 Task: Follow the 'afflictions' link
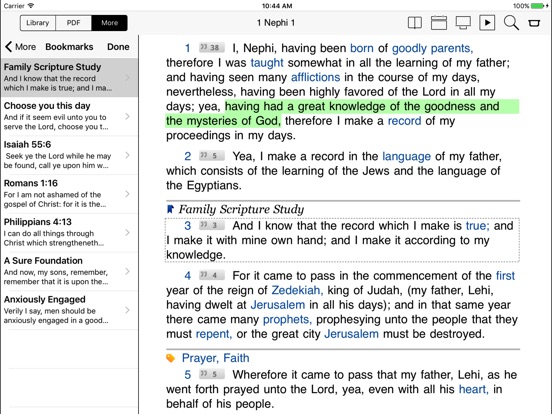(x=315, y=77)
